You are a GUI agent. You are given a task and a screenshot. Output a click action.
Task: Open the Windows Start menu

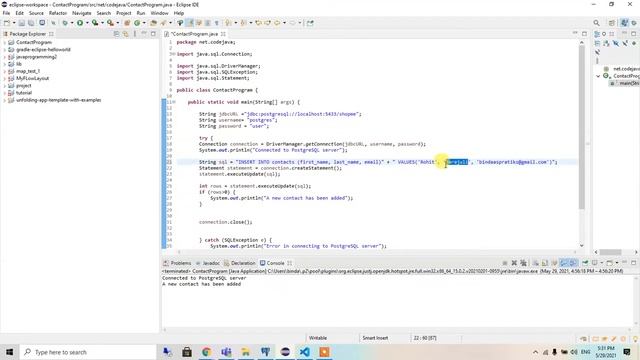tap(9, 352)
